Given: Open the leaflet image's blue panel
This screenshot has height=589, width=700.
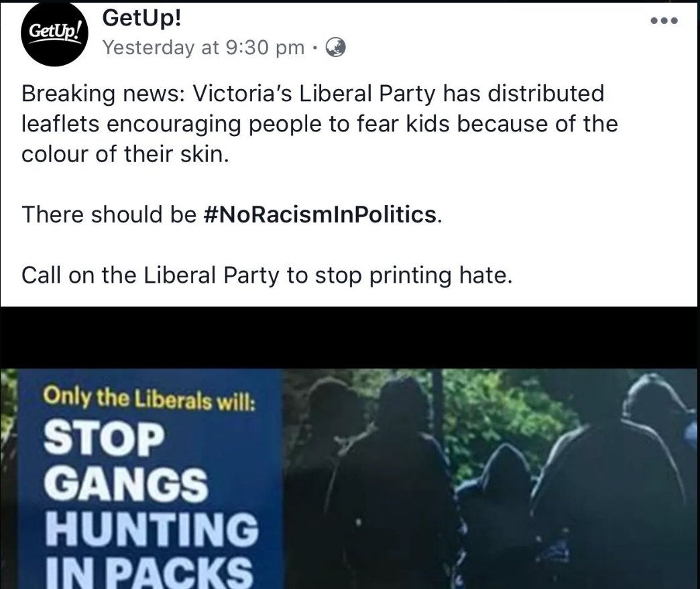Looking at the screenshot, I should 150,479.
